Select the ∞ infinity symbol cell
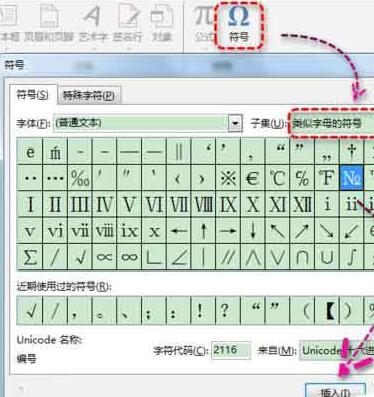The image size is (374, 397). tap(129, 257)
